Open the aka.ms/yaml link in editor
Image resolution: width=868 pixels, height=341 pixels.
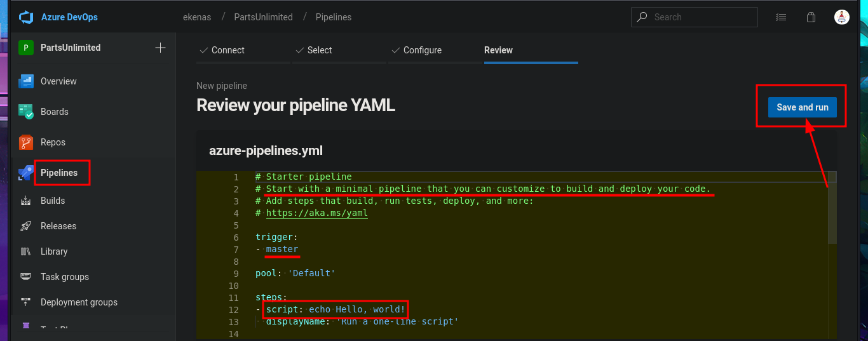coord(316,213)
